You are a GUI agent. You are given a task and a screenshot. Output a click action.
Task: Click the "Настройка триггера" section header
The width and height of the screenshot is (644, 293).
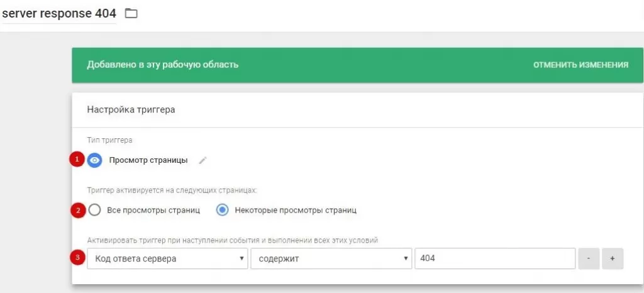click(x=131, y=109)
